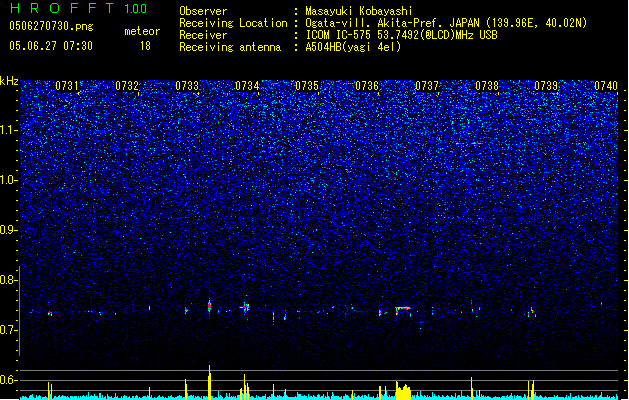This screenshot has width=629, height=400.
Task: Click the 0.9 kHz axis label
Action: point(9,230)
